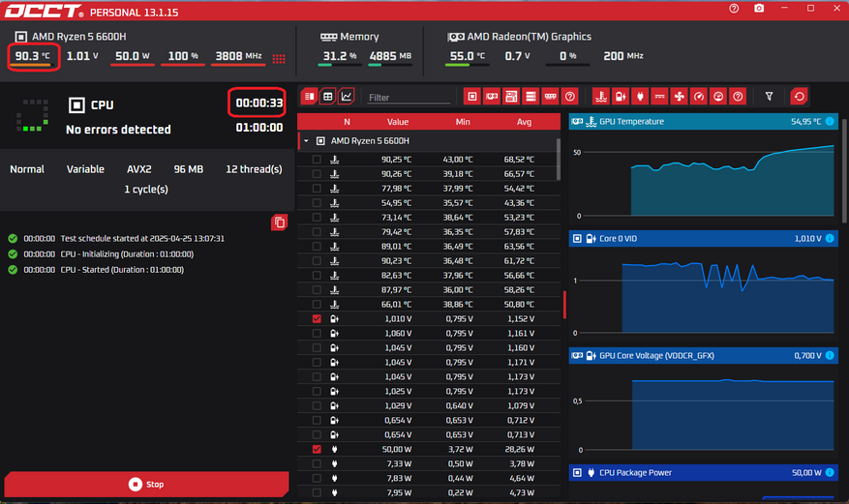Select the GPU Temperature graph title bar
The width and height of the screenshot is (849, 504).
point(704,121)
